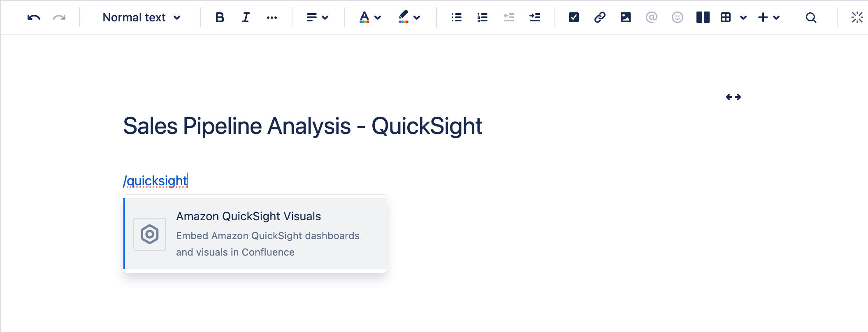Toggle italic formatting

(246, 17)
